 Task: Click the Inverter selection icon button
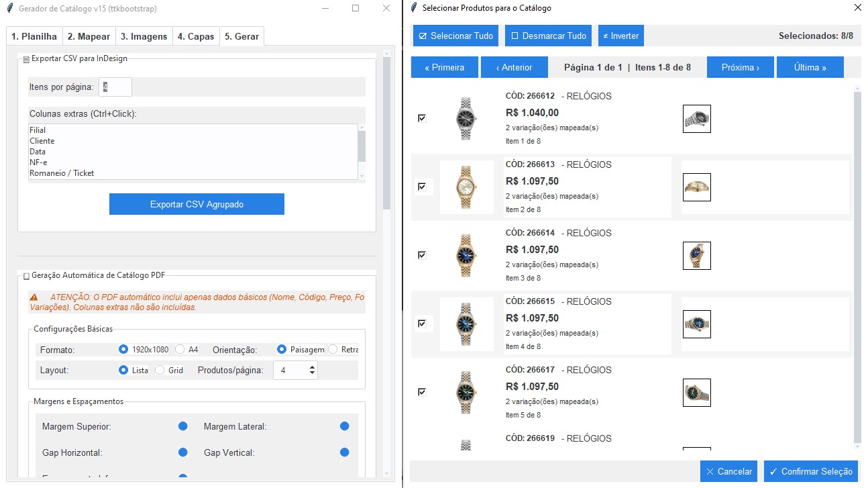(607, 36)
